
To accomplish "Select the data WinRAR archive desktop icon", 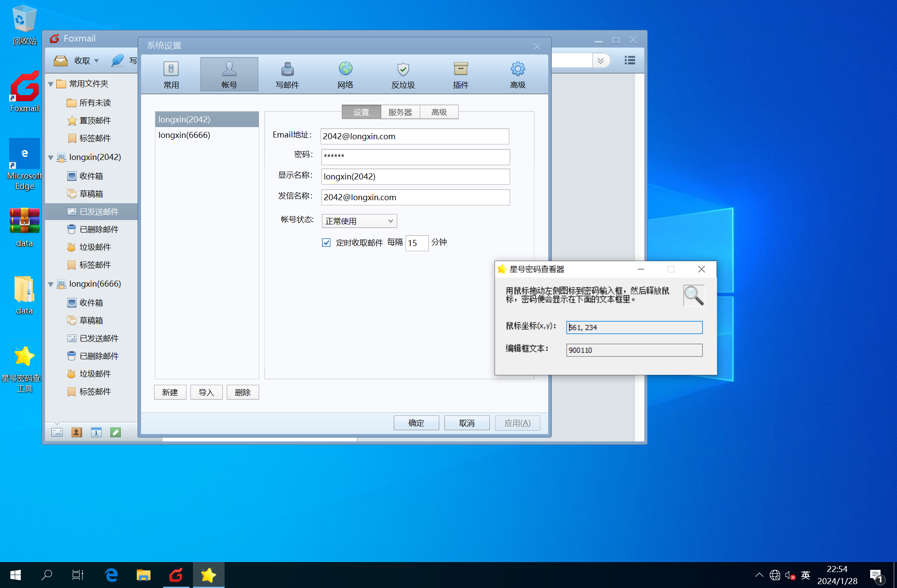I will coord(25,227).
